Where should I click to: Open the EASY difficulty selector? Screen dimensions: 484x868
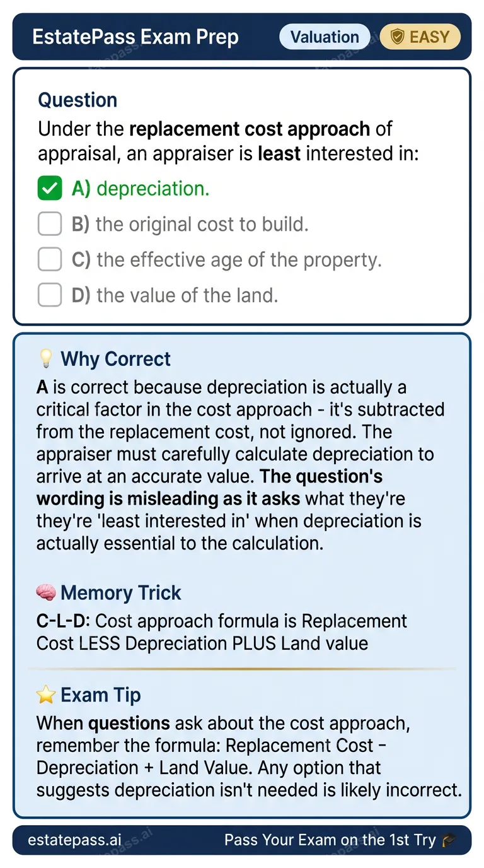point(420,37)
